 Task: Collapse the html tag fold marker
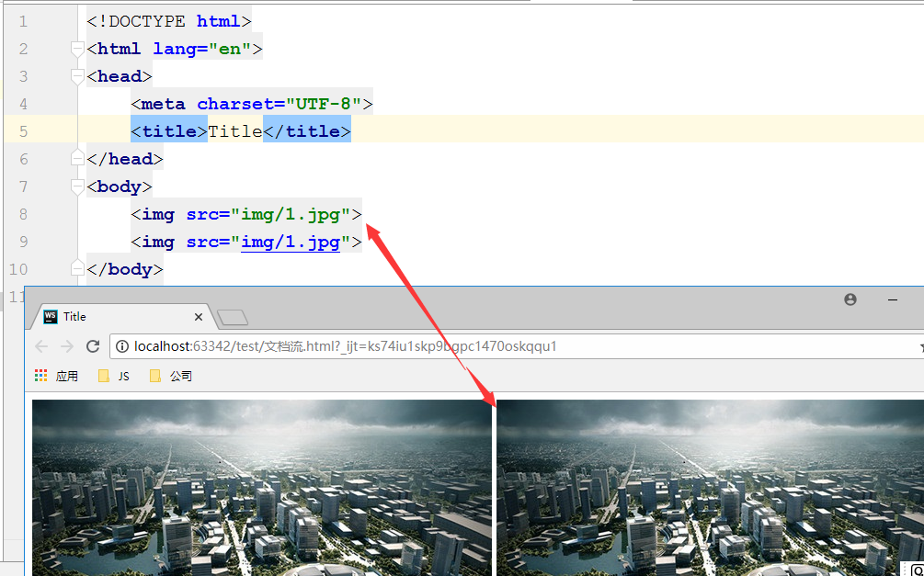click(x=77, y=49)
